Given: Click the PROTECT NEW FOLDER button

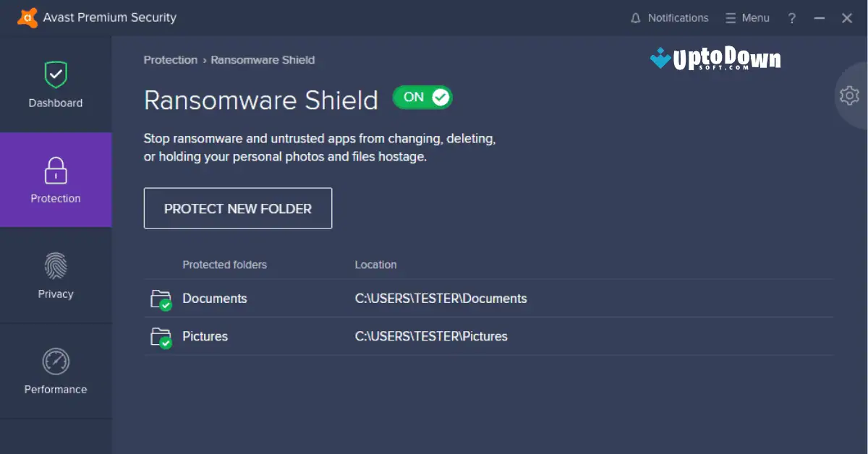Looking at the screenshot, I should (x=237, y=208).
